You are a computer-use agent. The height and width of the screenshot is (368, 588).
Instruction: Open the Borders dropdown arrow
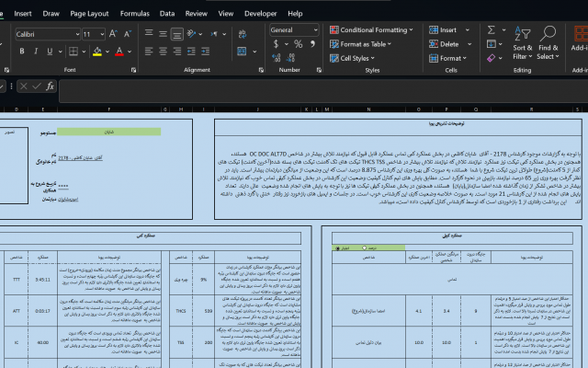pos(84,52)
